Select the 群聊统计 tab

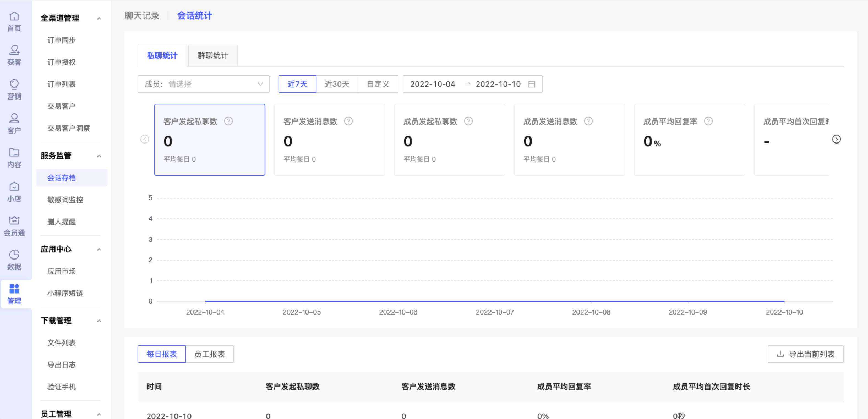[x=213, y=56]
